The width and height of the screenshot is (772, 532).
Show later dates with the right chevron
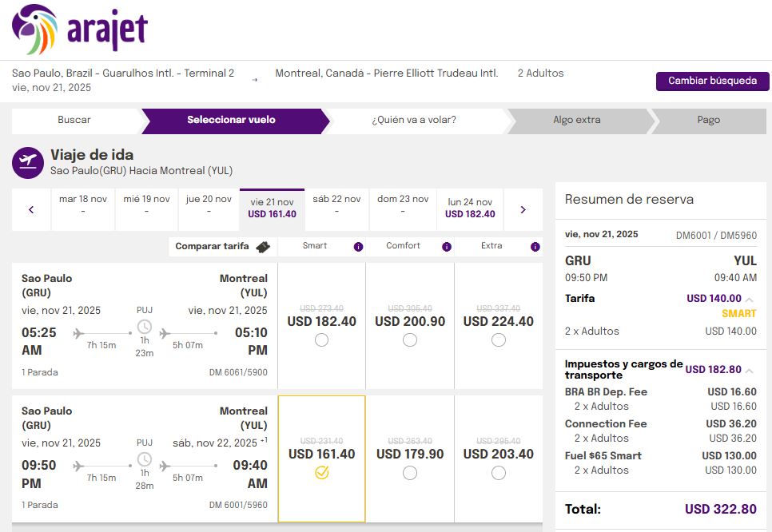pyautogui.click(x=523, y=209)
